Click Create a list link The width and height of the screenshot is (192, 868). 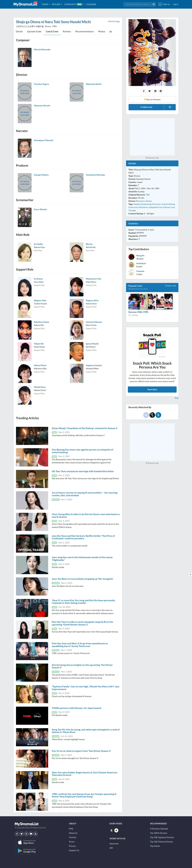pos(170,286)
